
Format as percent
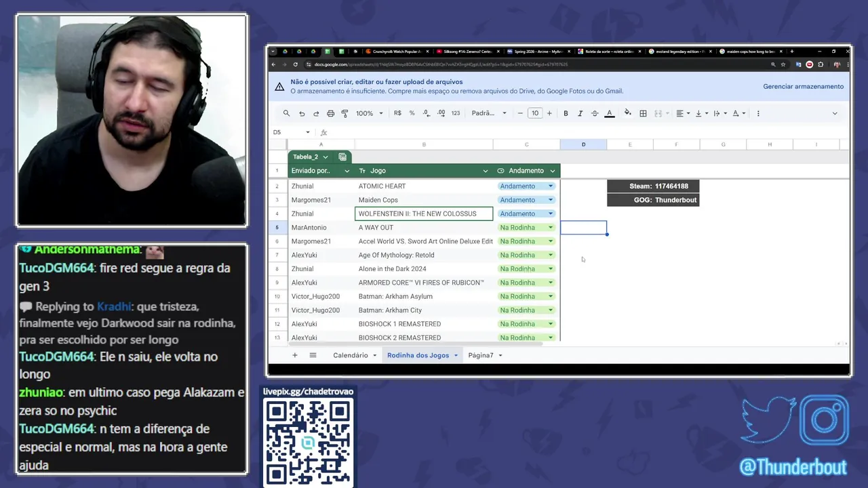click(412, 113)
